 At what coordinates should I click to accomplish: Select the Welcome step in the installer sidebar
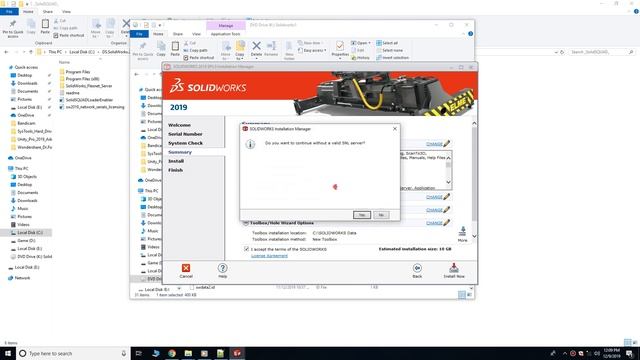180,125
